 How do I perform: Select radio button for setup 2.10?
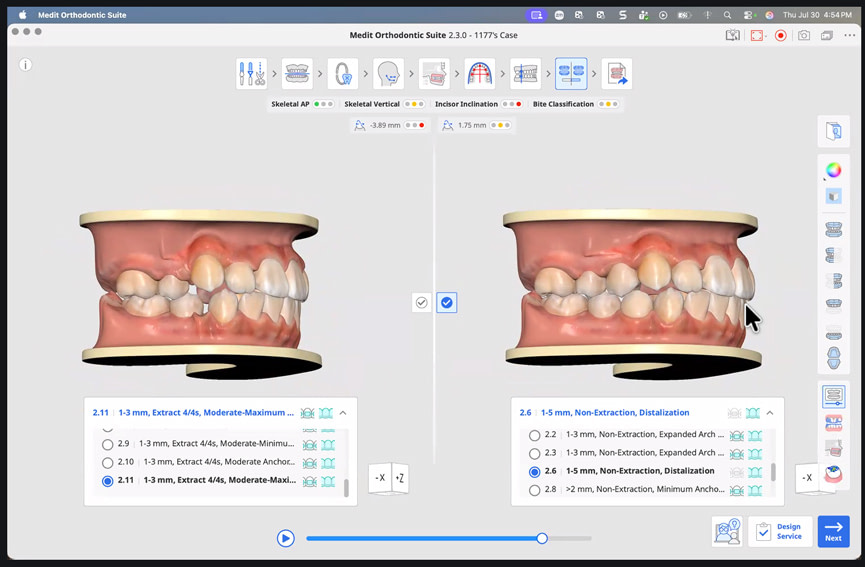pos(108,462)
